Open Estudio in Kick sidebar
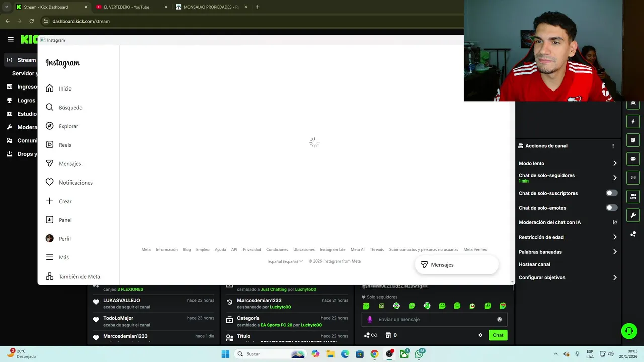This screenshot has width=644, height=362. coord(21,114)
